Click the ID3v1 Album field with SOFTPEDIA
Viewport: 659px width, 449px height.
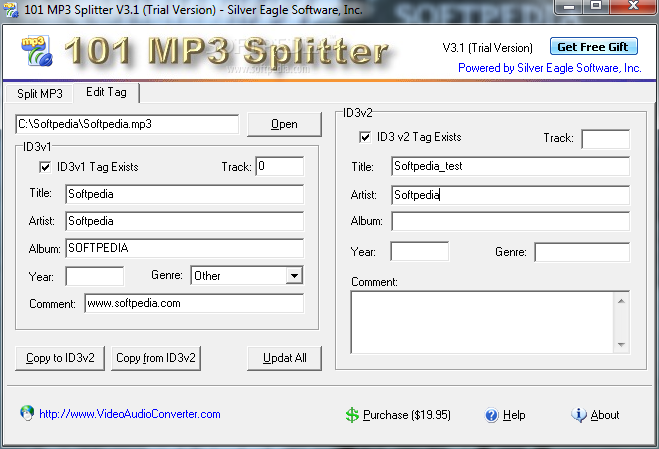[x=184, y=248]
